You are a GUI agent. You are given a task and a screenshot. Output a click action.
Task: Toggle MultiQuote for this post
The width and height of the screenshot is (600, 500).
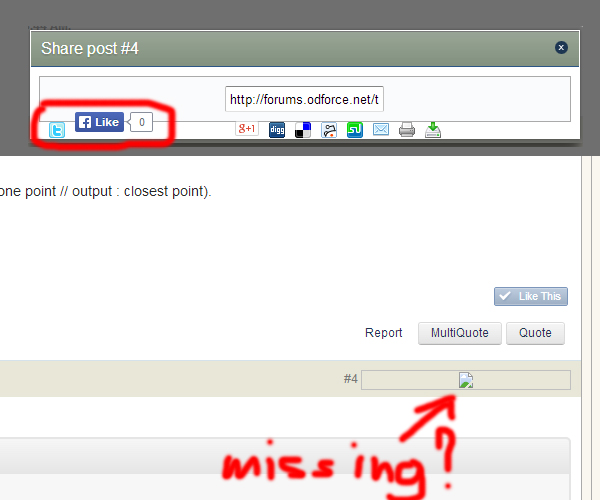pos(460,333)
